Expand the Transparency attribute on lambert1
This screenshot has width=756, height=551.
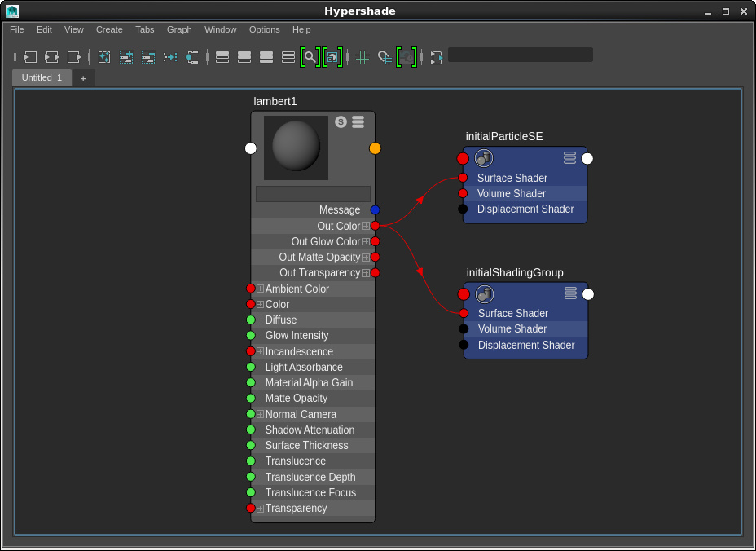(260, 508)
